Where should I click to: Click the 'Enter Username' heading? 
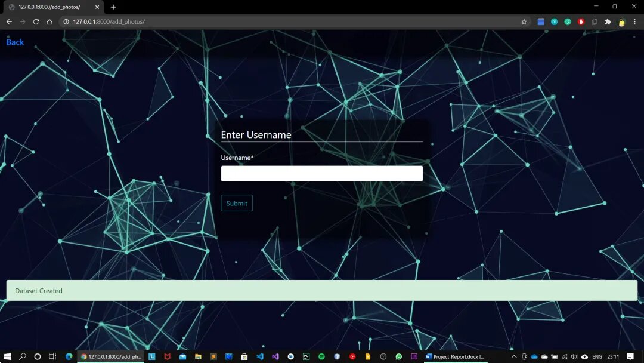coord(256,135)
